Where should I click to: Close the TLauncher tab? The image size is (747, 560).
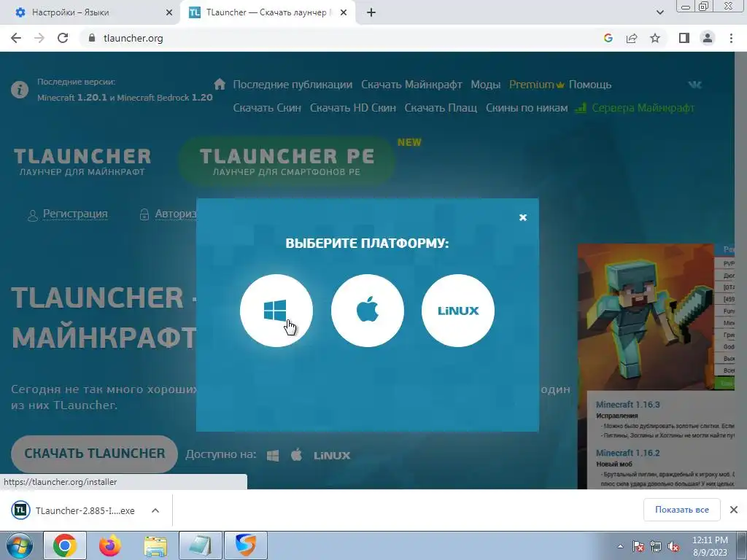(x=344, y=12)
